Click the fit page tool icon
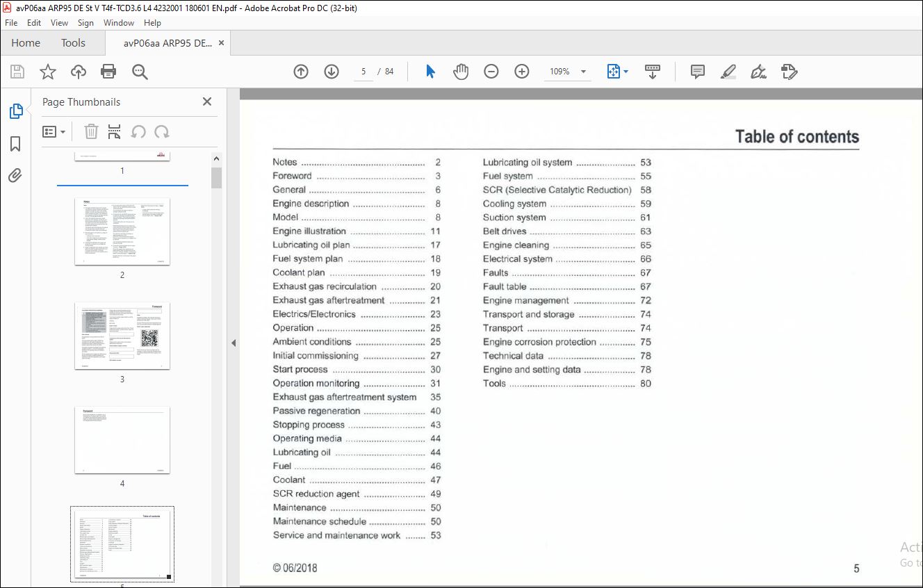 click(x=613, y=72)
